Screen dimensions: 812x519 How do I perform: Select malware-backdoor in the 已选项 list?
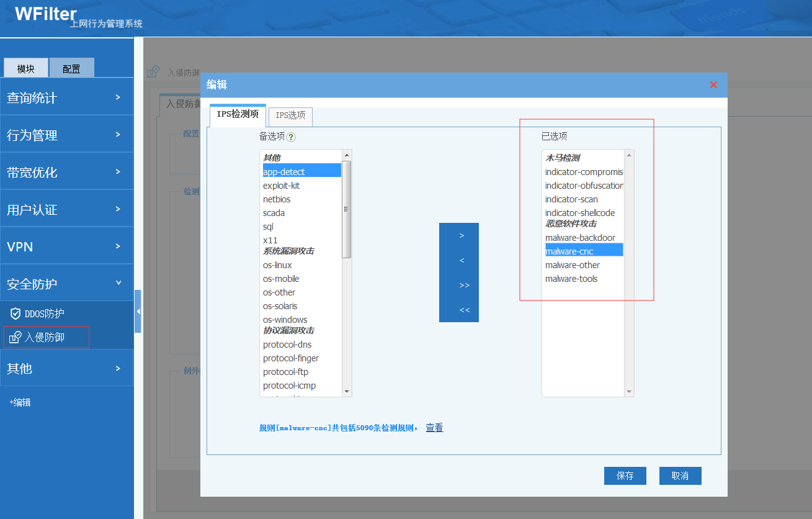tap(580, 238)
